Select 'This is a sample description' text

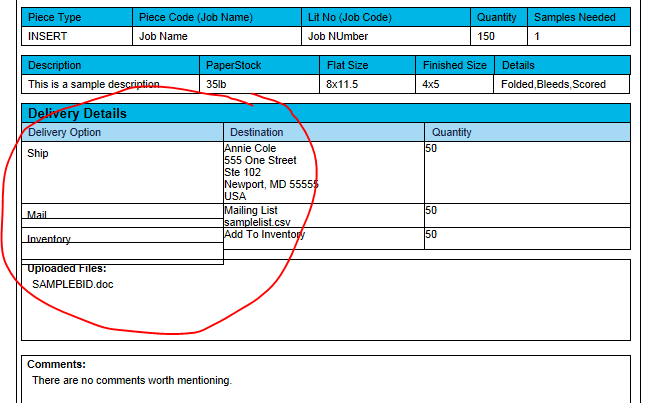[94, 84]
